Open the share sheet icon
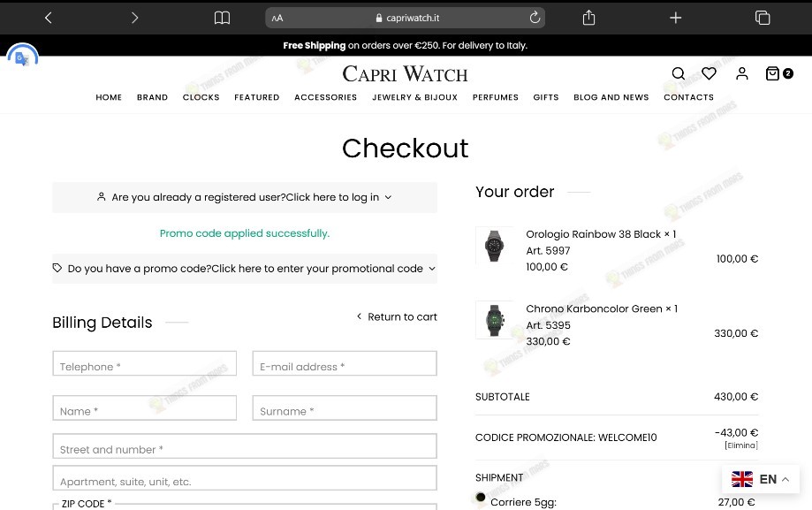The height and width of the screenshot is (510, 812). coord(588,18)
